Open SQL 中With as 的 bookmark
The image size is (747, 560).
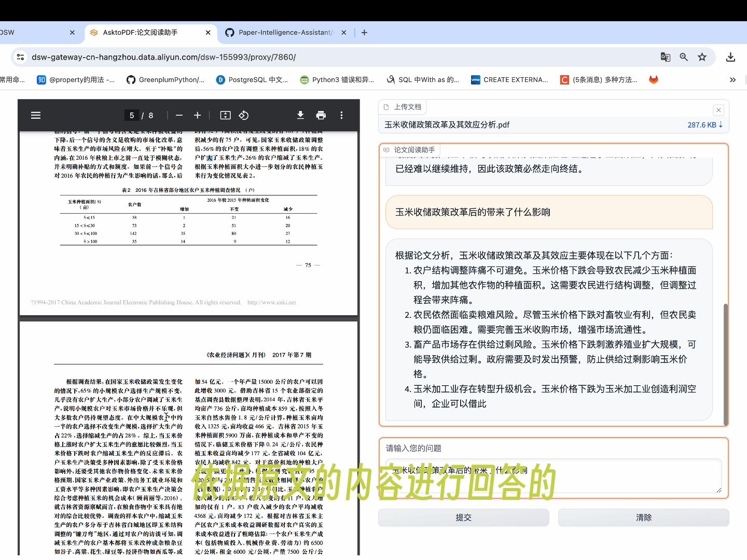(423, 79)
